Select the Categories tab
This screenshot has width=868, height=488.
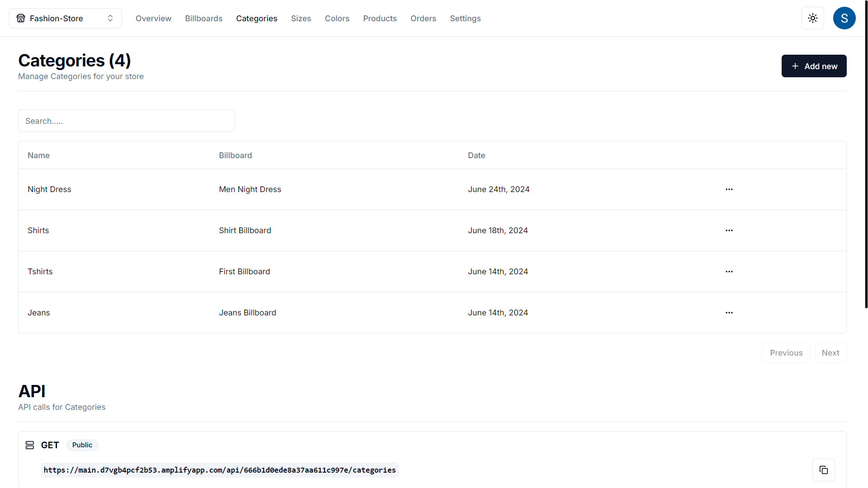point(257,19)
